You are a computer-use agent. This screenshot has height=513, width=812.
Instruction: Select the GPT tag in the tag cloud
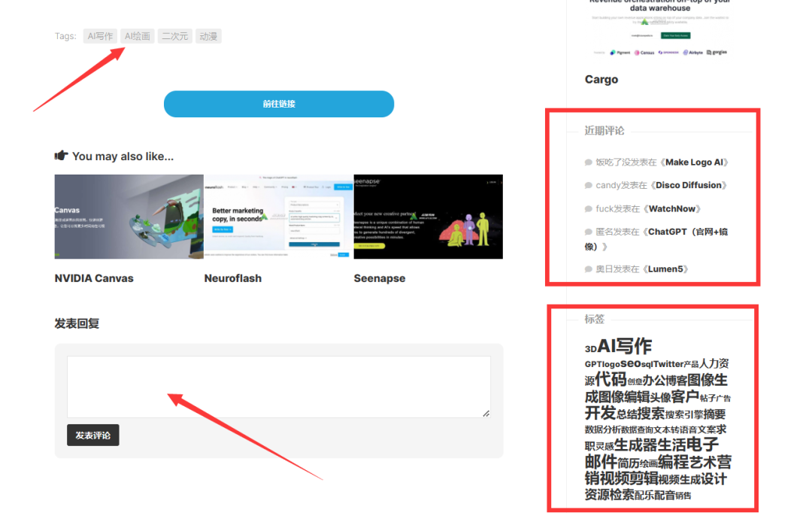click(593, 364)
